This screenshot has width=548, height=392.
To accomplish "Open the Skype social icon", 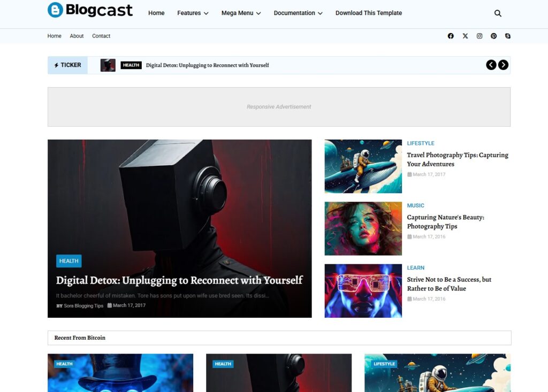I will pos(507,36).
